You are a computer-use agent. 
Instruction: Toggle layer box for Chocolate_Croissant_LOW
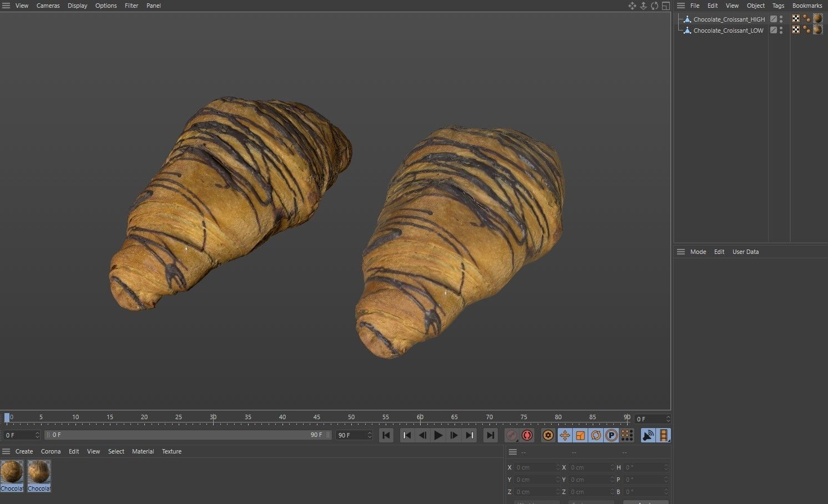coord(774,30)
